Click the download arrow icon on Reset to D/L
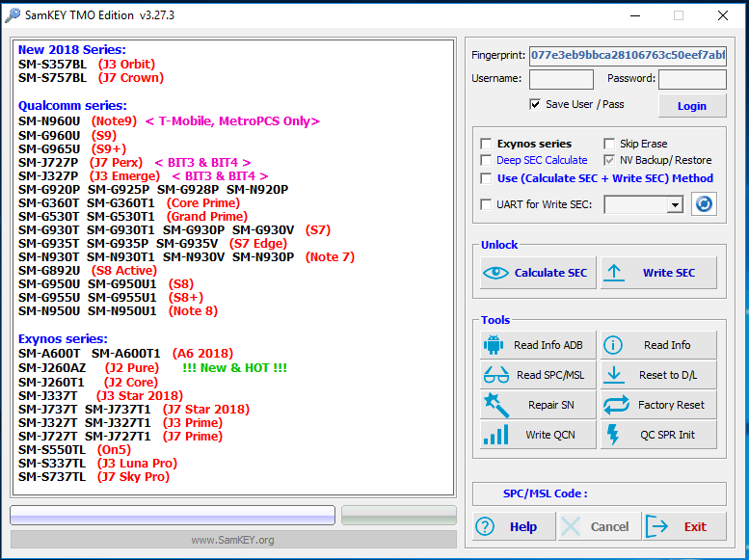This screenshot has height=560, width=749. 614,375
